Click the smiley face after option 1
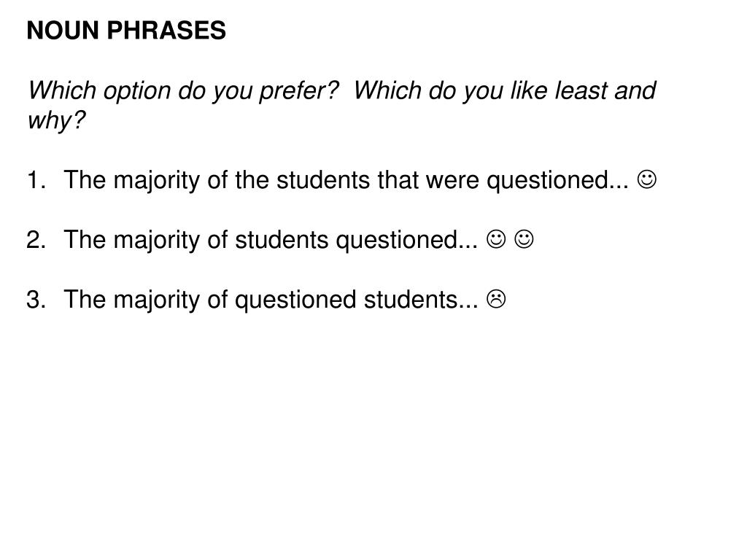The width and height of the screenshot is (747, 560). coord(646,179)
